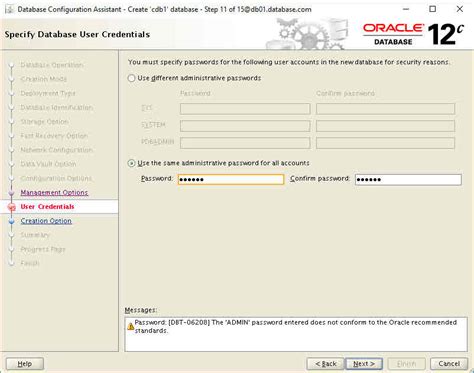Click the Storage Option step text

tap(44, 122)
